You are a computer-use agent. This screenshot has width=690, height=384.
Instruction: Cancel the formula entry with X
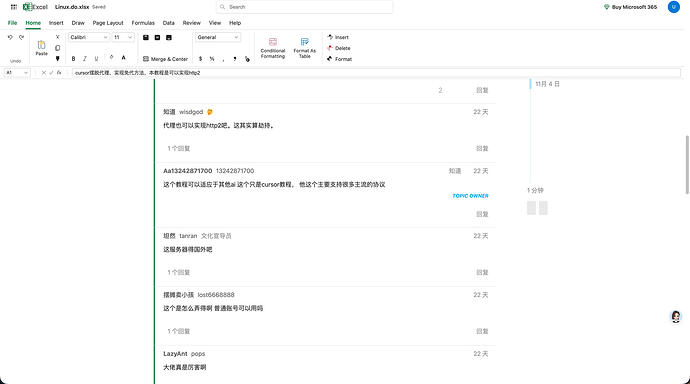click(44, 73)
